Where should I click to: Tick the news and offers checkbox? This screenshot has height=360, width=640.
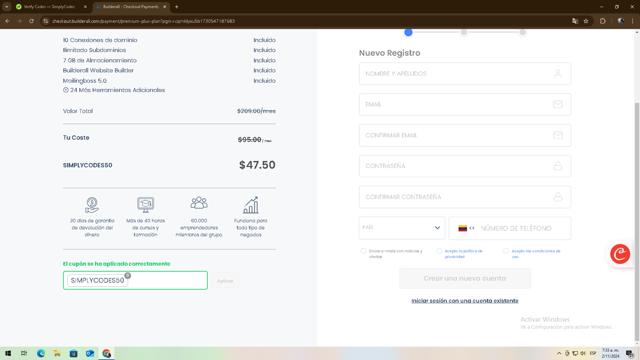pos(363,251)
